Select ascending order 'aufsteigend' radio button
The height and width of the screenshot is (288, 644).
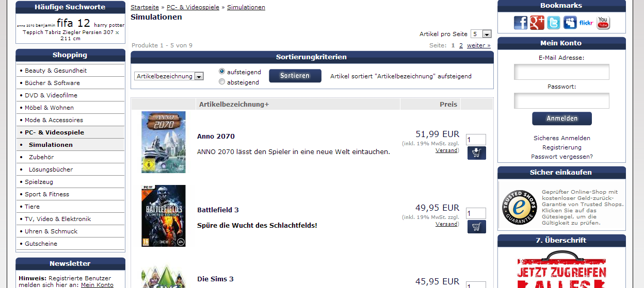click(x=222, y=72)
